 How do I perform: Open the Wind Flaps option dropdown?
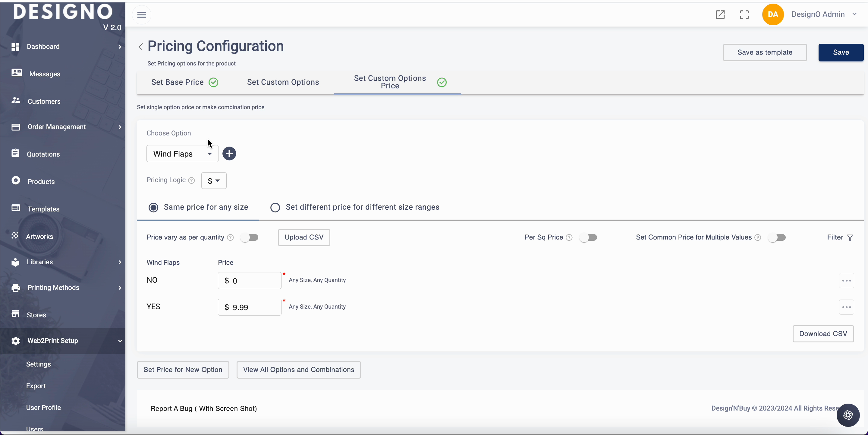[x=182, y=154]
